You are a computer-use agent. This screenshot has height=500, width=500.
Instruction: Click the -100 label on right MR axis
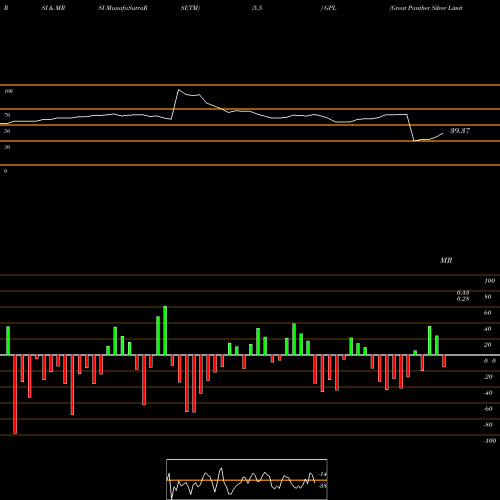point(490,441)
